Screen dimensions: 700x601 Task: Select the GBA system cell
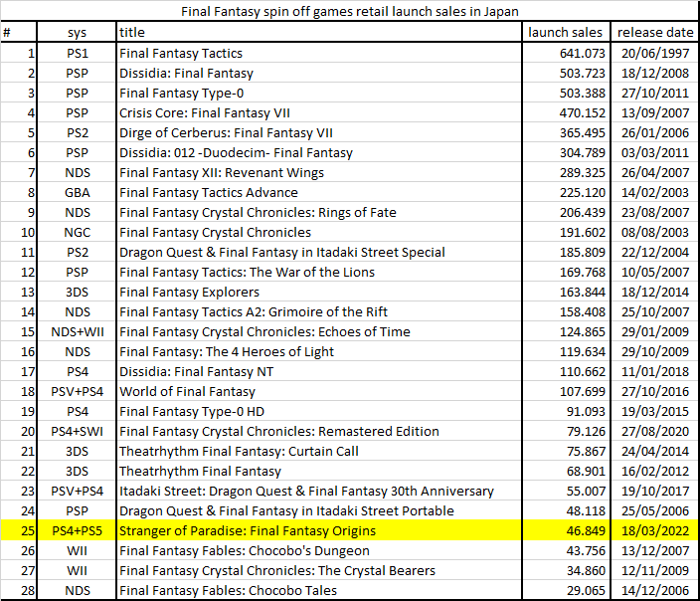click(x=77, y=192)
